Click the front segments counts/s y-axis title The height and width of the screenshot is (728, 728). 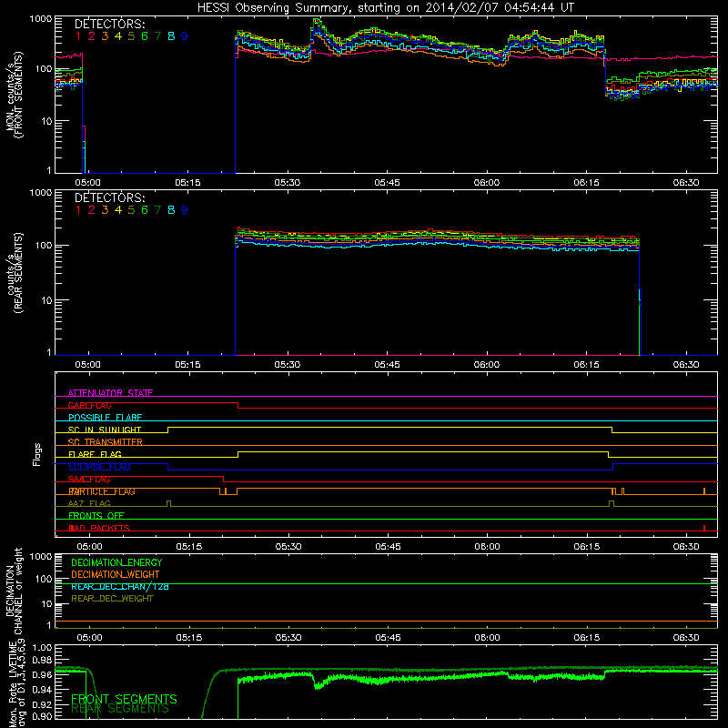coord(15,95)
